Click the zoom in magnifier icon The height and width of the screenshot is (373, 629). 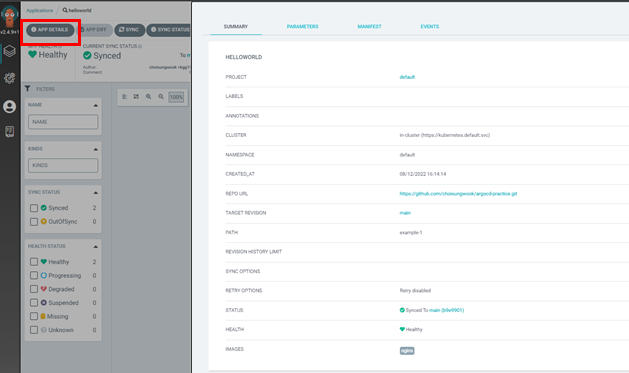click(148, 97)
